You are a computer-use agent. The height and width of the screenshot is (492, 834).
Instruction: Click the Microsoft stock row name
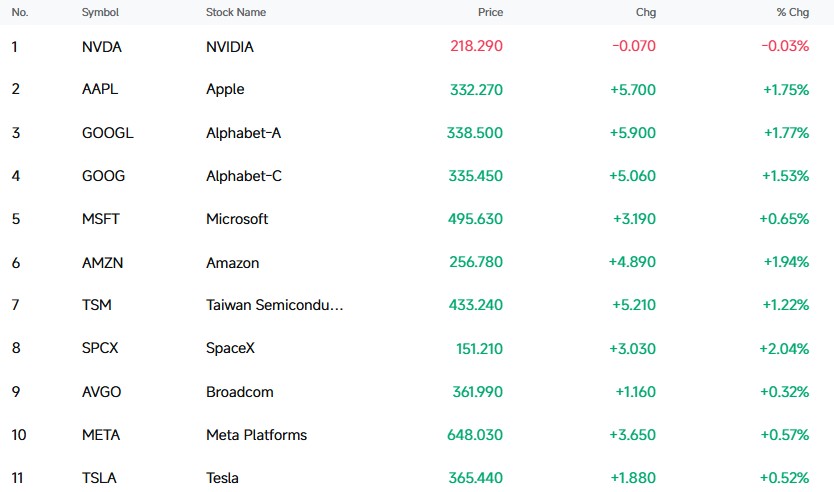click(237, 219)
